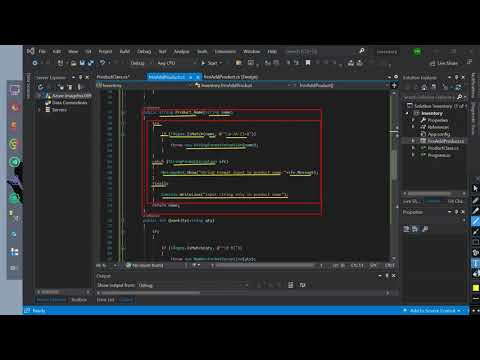Screen dimensions: 480x360
Task: Select the yellow color swatch on annotation toolbar
Action: pyautogui.click(x=476, y=288)
